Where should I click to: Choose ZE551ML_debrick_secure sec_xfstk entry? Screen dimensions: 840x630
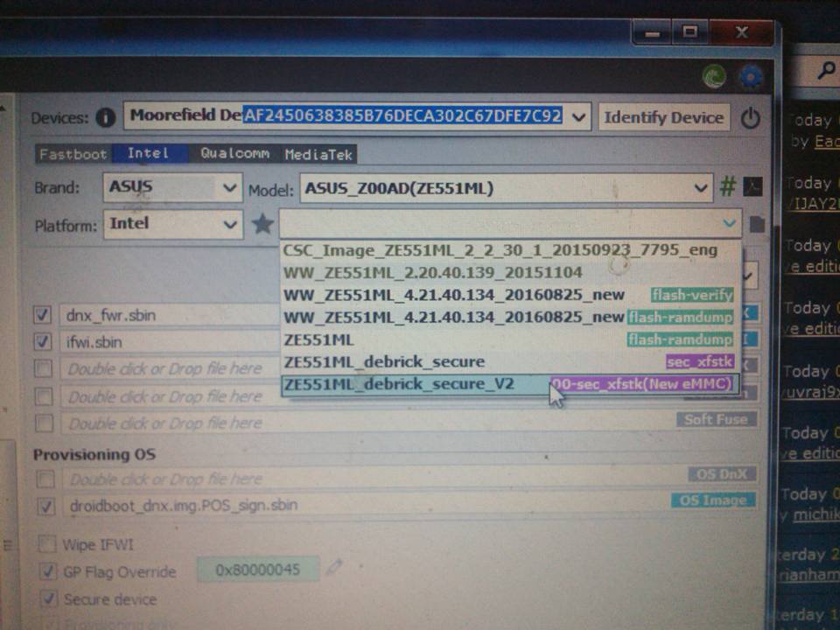(510, 361)
